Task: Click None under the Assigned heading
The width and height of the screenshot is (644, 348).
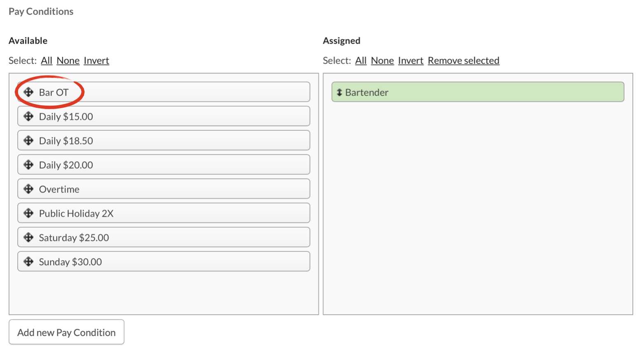Action: 382,61
